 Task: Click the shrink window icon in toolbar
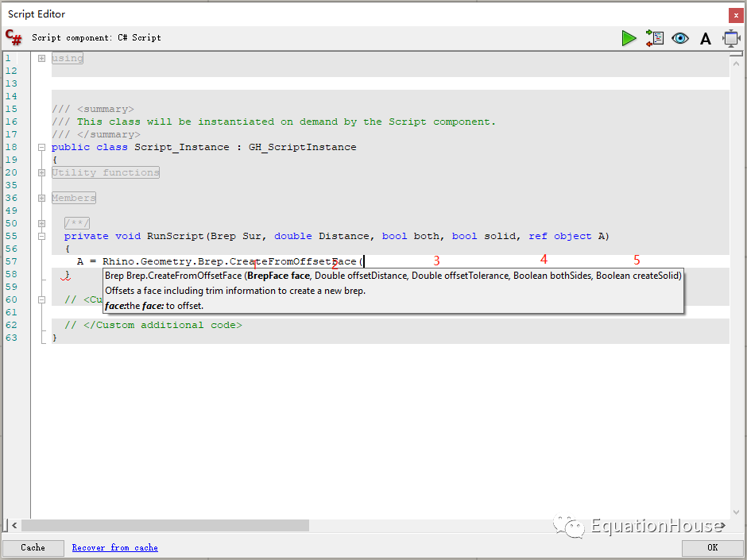pyautogui.click(x=731, y=38)
